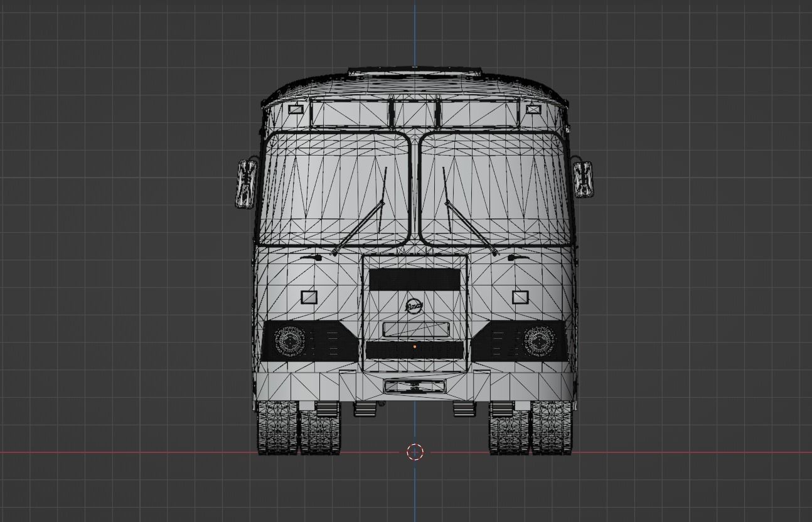Click the 3D cursor at the world origin

(x=415, y=452)
